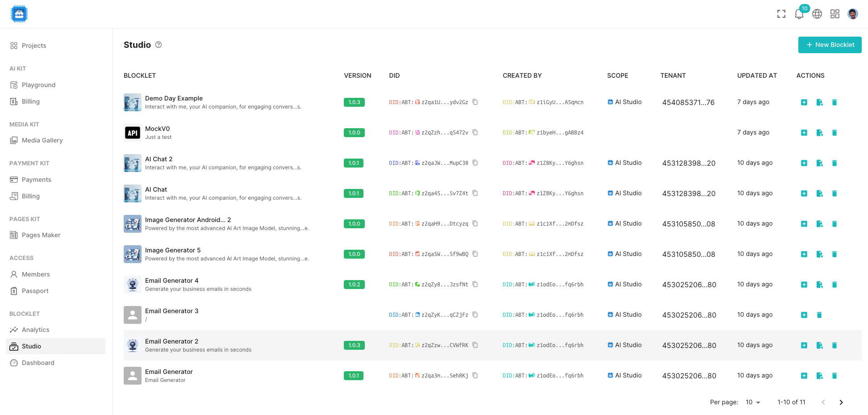Image resolution: width=868 pixels, height=415 pixels.
Task: Click the notifications bell showing 10 alerts
Action: tap(799, 13)
